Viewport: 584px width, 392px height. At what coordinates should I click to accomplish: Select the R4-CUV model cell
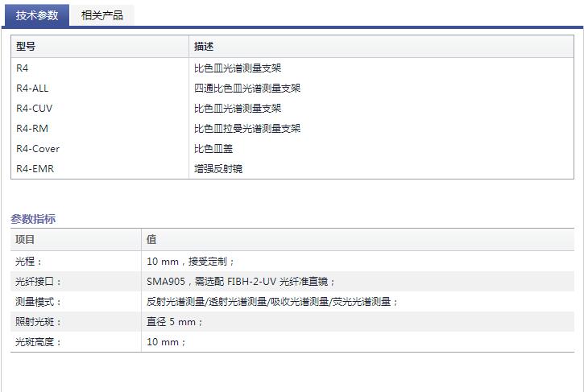34,109
